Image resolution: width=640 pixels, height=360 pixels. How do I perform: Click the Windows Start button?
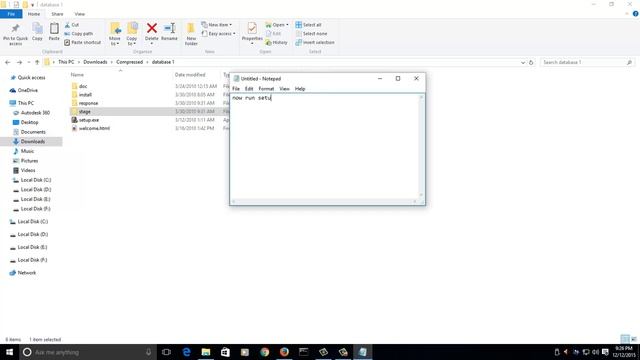click(9, 352)
